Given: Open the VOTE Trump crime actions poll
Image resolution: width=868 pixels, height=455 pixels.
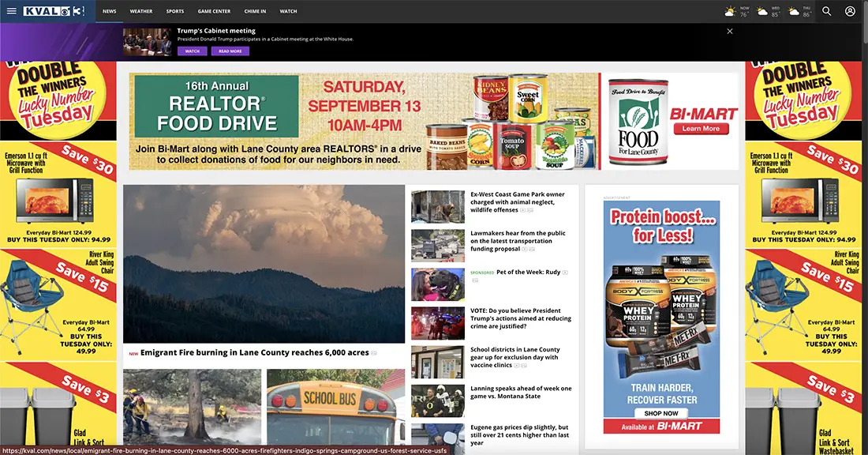Looking at the screenshot, I should [521, 318].
